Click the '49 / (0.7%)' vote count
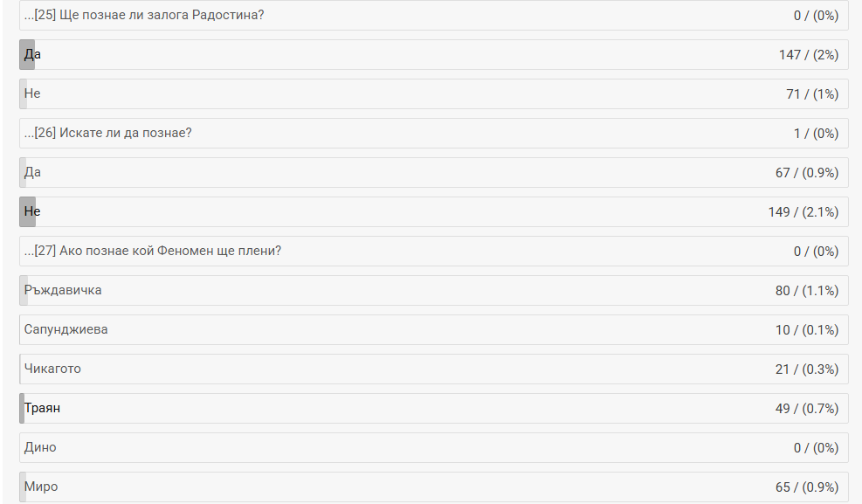 coord(806,408)
